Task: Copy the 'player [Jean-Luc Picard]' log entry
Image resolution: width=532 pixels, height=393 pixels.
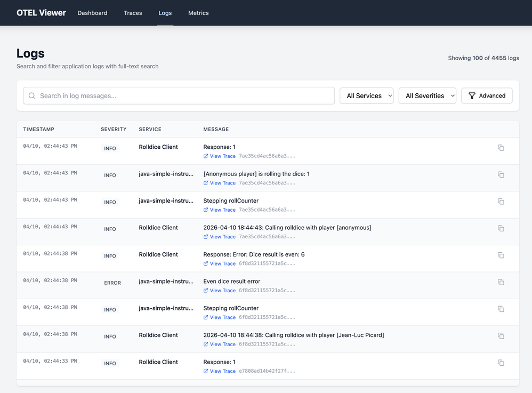Action: tap(501, 336)
